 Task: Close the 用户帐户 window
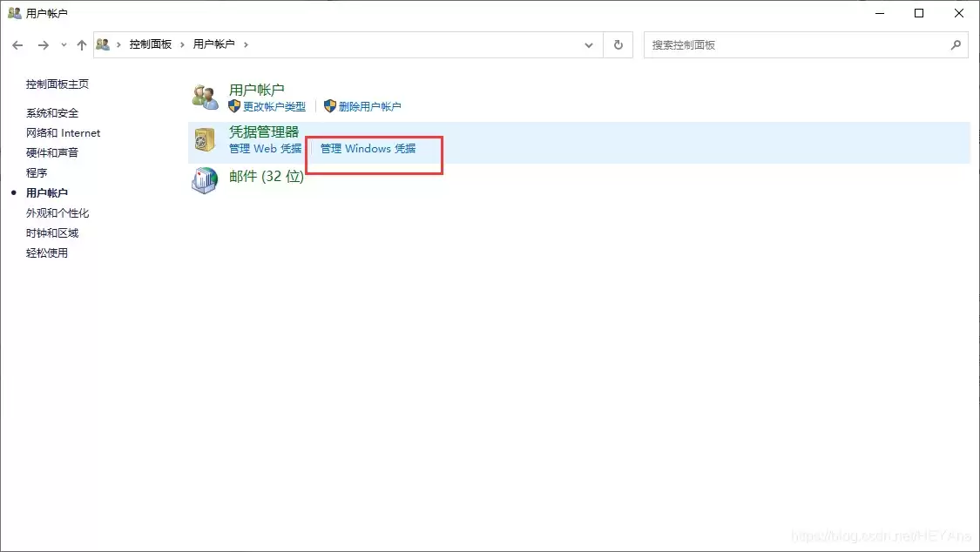pyautogui.click(x=959, y=13)
